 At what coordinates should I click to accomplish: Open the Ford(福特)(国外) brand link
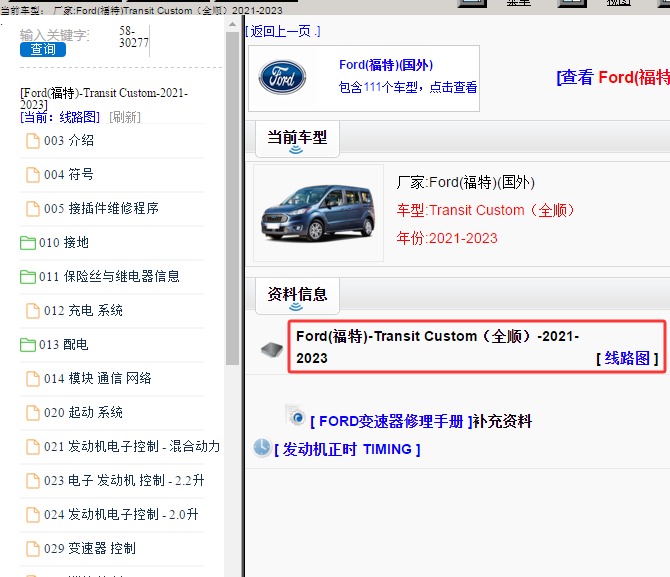(386, 65)
